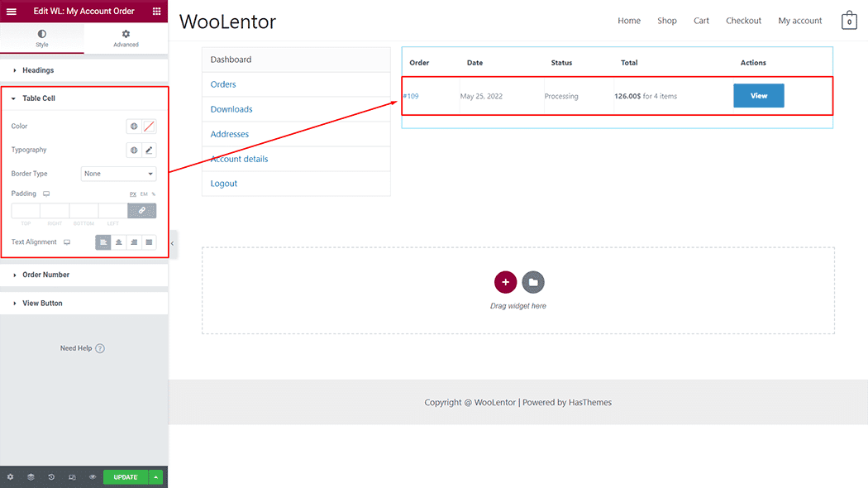
Task: Open page Settings gear icon
Action: pyautogui.click(x=10, y=477)
